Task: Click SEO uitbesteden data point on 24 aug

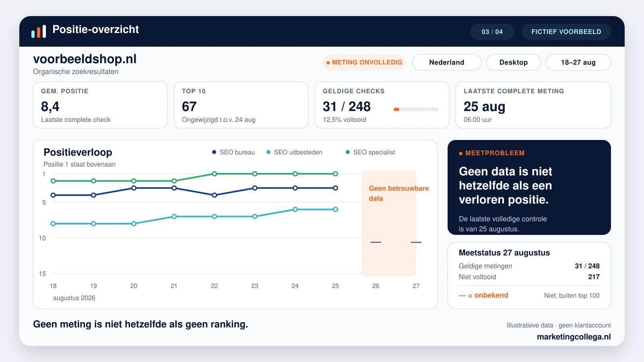Action: [x=295, y=209]
